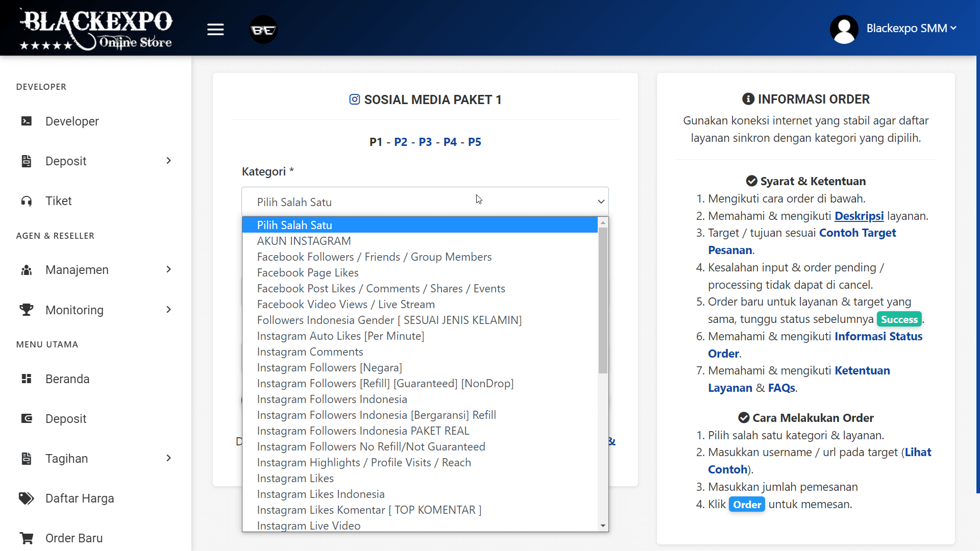Click the hamburger menu icon
Viewport: 980px width, 551px height.
pos(215,29)
